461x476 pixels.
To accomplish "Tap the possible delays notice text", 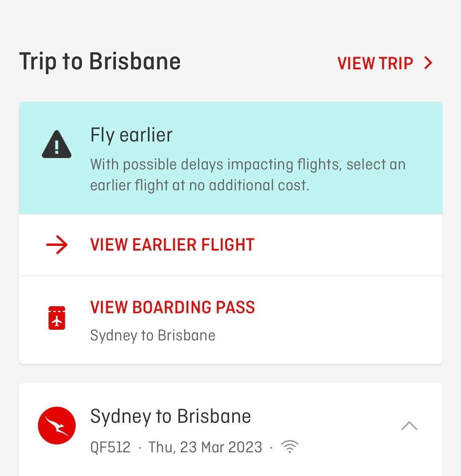I will point(248,175).
